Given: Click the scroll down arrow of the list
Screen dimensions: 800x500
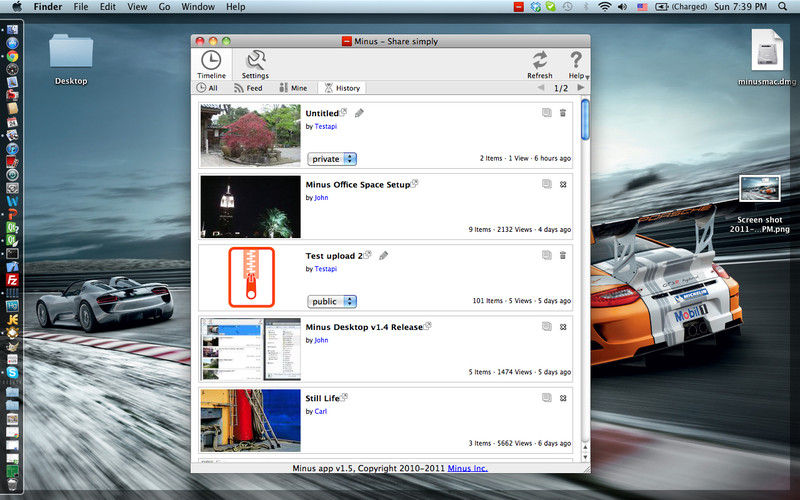Looking at the screenshot, I should [585, 457].
